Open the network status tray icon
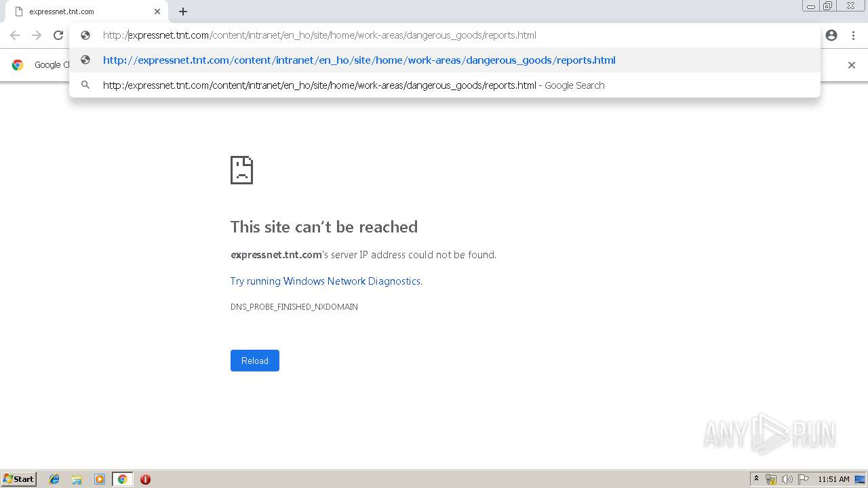The height and width of the screenshot is (488, 868). [771, 479]
